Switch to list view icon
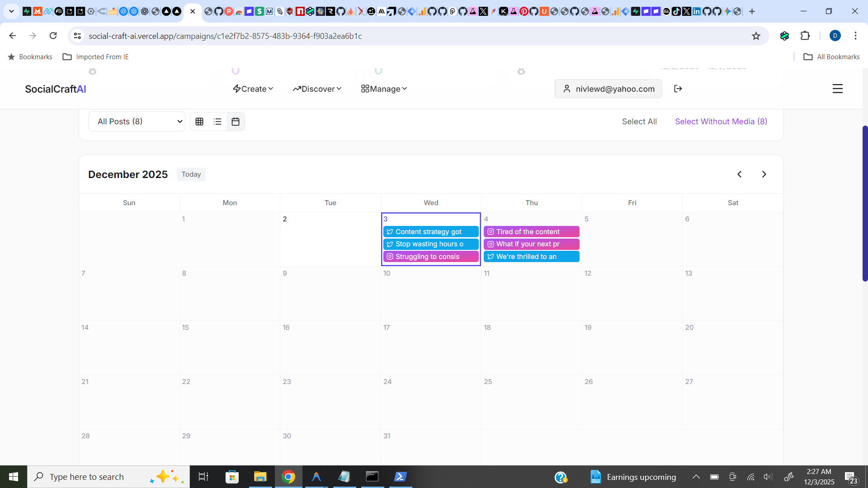 click(x=217, y=122)
